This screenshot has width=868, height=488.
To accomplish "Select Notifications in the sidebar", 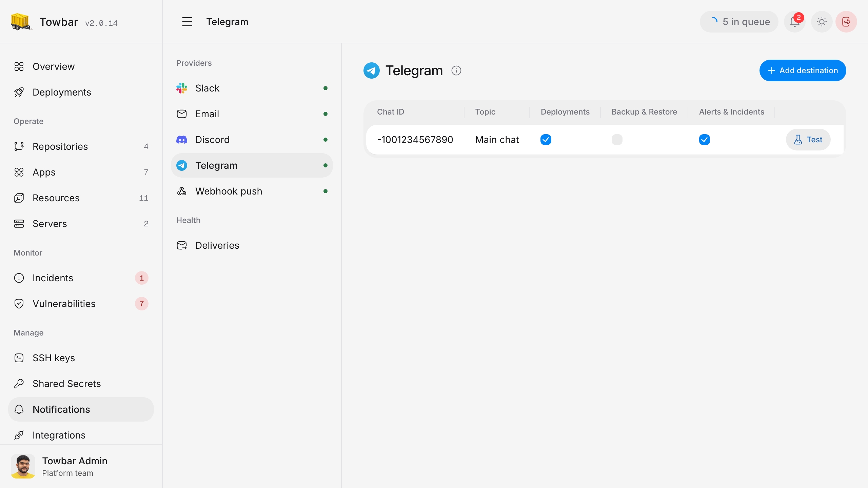I will pos(81,409).
